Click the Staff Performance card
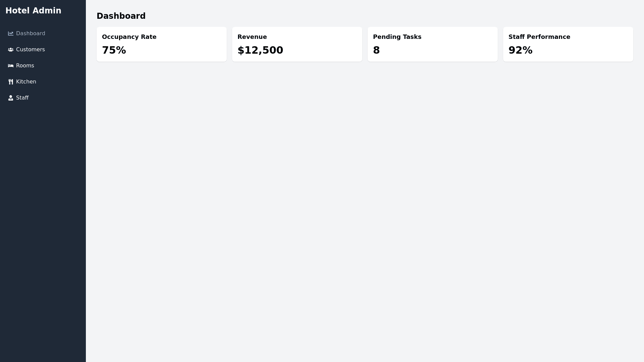 coord(568,44)
